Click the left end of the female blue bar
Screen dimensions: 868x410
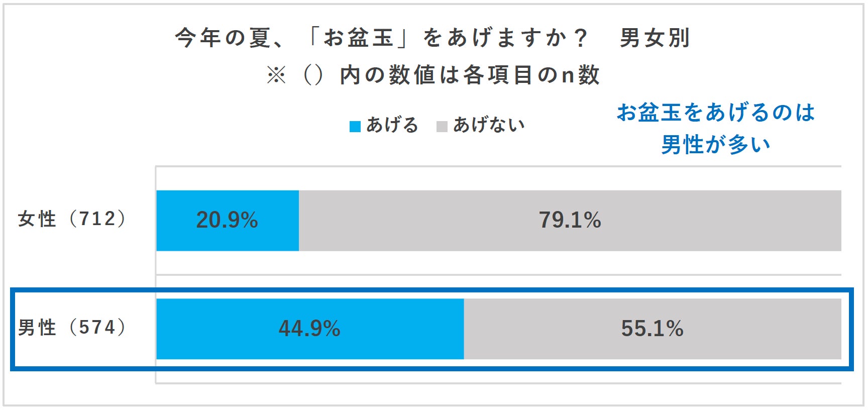tap(162, 220)
